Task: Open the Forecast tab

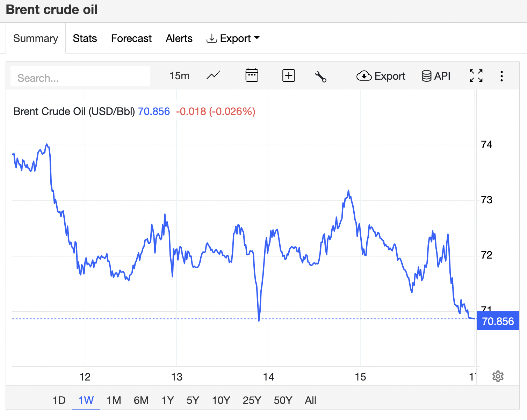Action: [131, 38]
